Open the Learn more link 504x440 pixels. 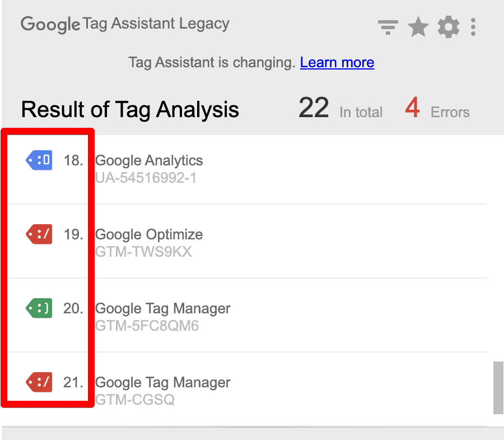point(337,62)
